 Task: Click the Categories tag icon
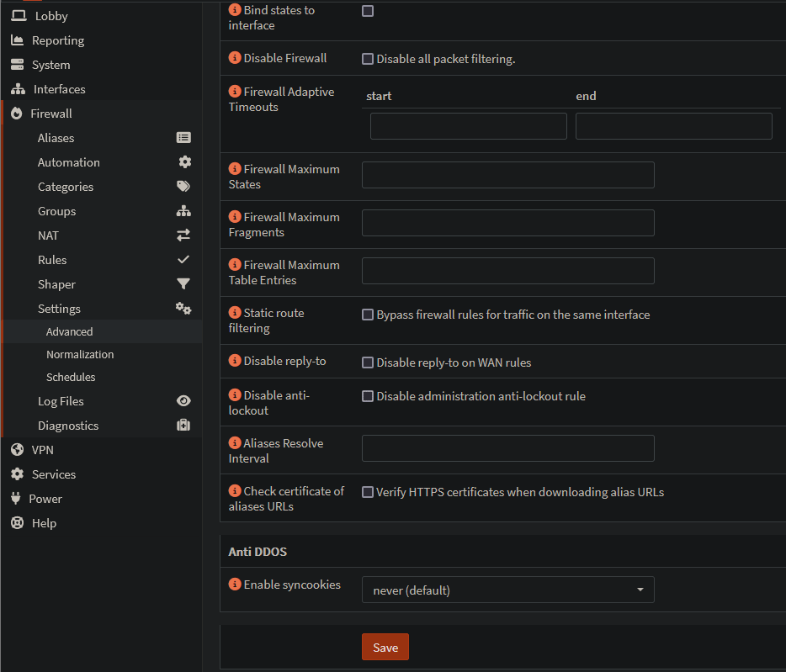[183, 187]
